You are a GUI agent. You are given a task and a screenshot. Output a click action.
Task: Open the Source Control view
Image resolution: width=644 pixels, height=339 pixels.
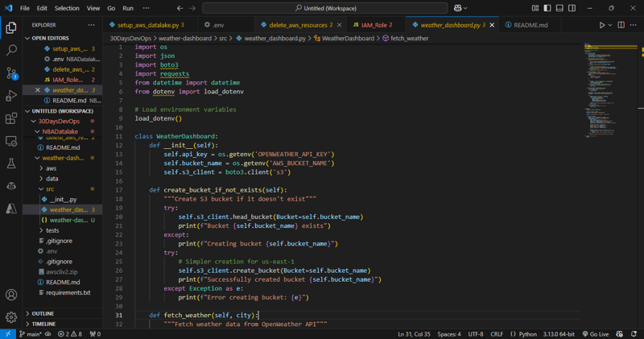11,73
